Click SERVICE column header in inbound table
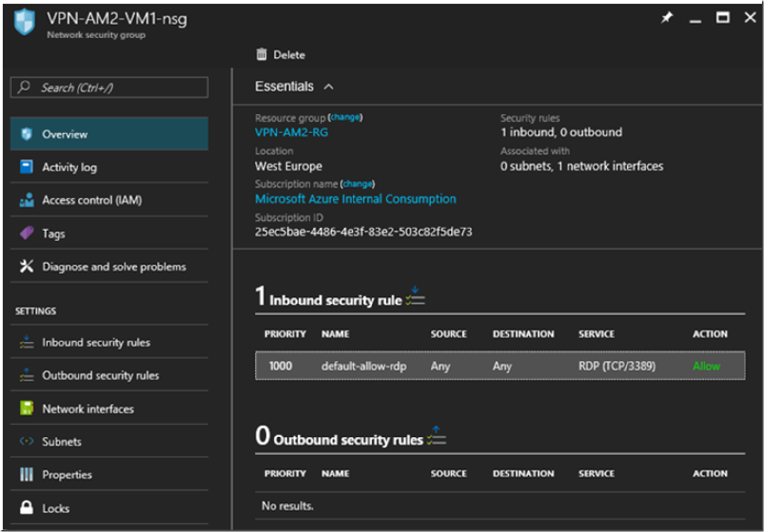The width and height of the screenshot is (764, 532). [596, 334]
